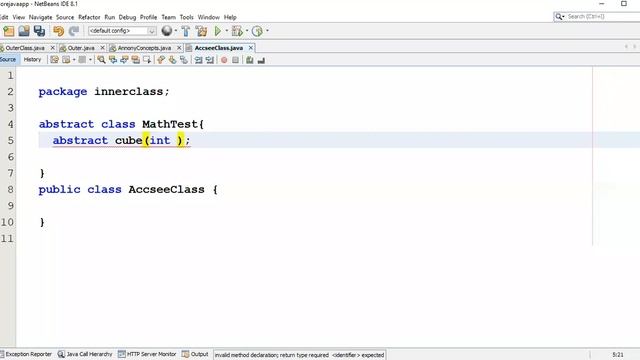Click Shift Line Right icon
This screenshot has width=640, height=360.
coord(210,60)
